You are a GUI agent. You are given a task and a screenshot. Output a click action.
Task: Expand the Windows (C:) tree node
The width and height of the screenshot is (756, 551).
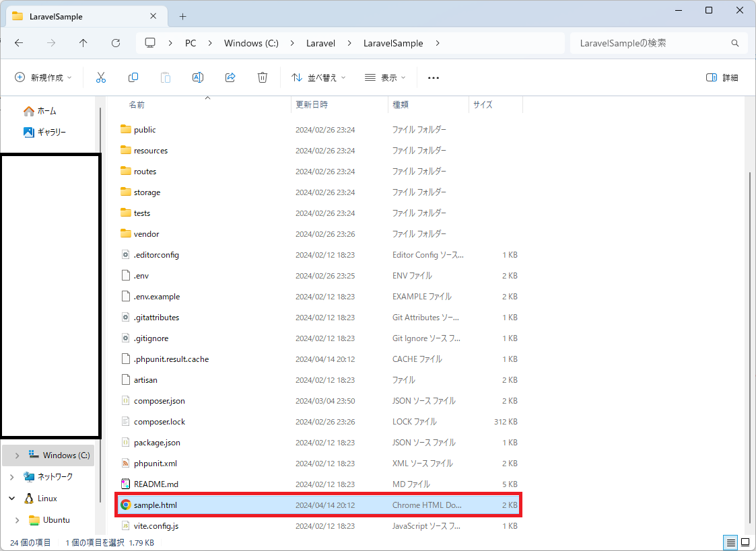(x=17, y=455)
